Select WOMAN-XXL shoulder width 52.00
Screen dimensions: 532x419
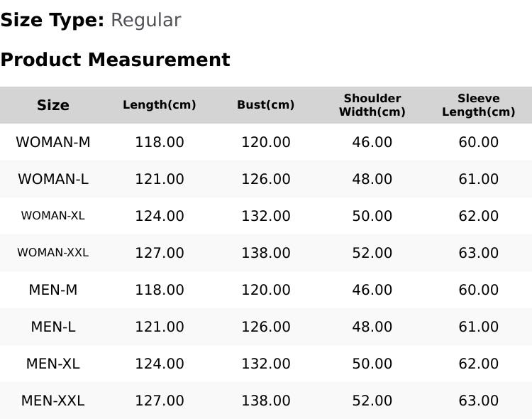372,253
